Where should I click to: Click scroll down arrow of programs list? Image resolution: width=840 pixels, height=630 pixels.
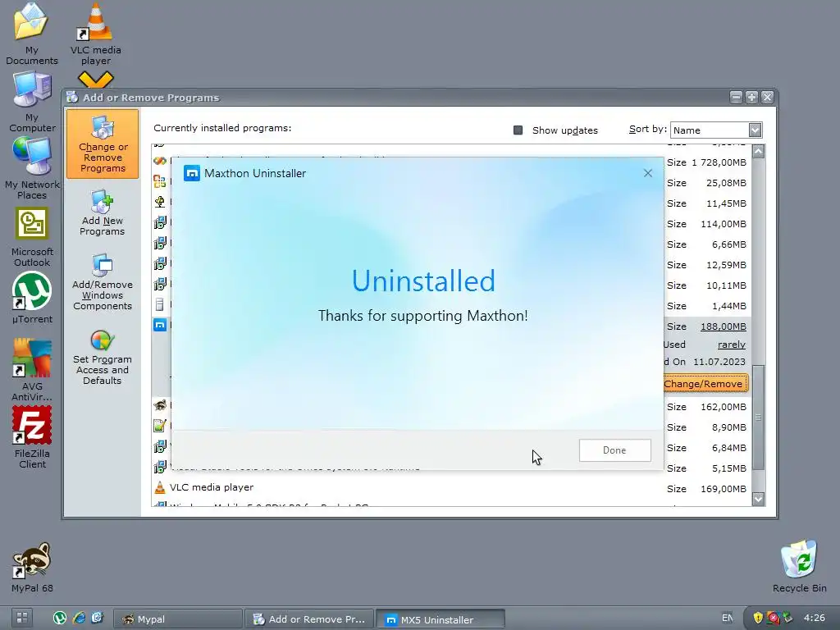[758, 499]
